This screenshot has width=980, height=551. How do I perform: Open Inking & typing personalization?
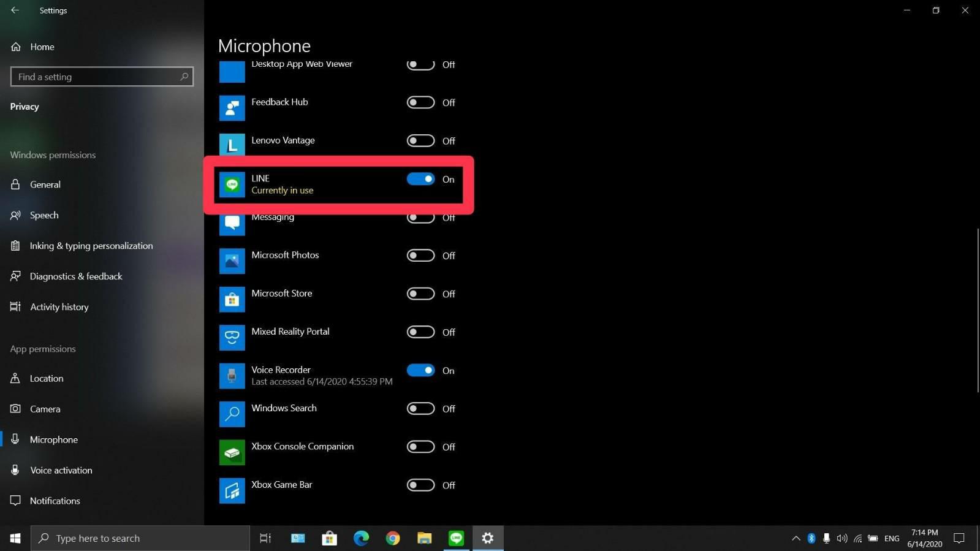pos(102,246)
